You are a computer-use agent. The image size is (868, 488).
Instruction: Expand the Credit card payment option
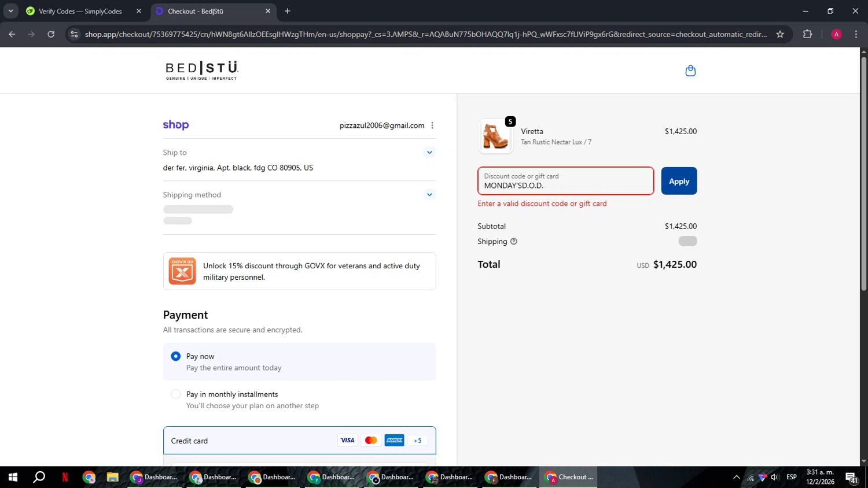(x=300, y=441)
